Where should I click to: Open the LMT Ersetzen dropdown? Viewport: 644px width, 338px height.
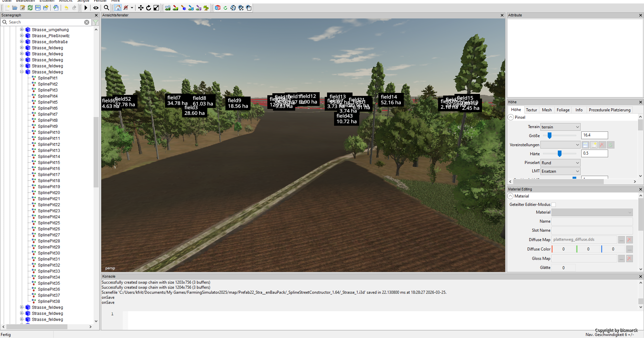click(x=560, y=171)
